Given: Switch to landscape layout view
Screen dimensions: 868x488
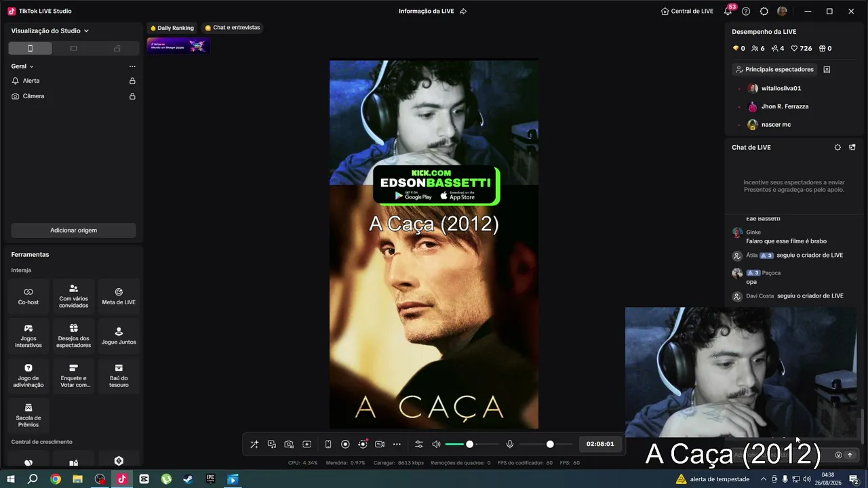Looking at the screenshot, I should pos(73,48).
